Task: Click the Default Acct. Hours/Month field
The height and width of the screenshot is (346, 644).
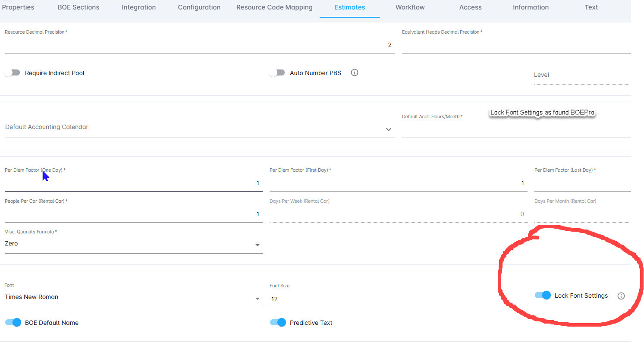Action: 516,129
